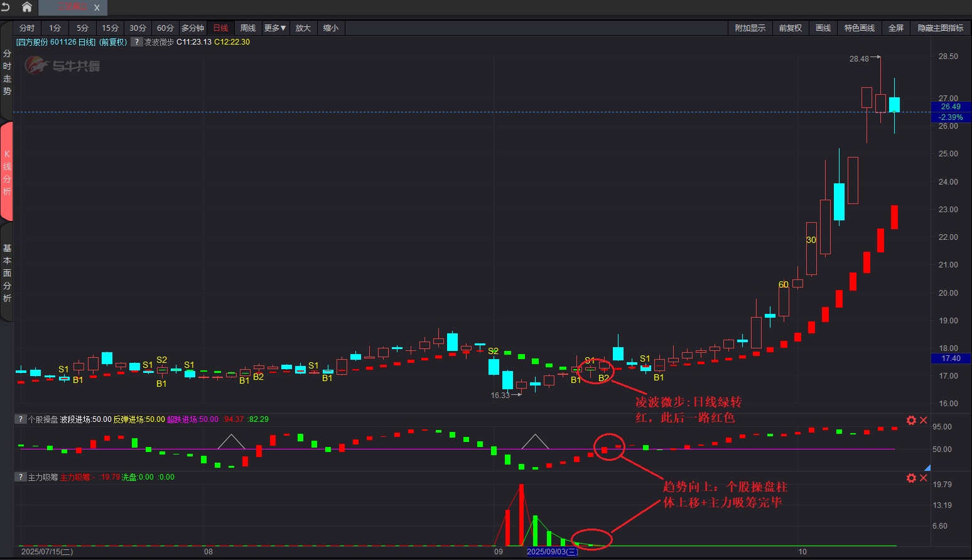The image size is (972, 560).
Task: Open settings gear for 个股操盘 indicator
Action: click(x=911, y=420)
